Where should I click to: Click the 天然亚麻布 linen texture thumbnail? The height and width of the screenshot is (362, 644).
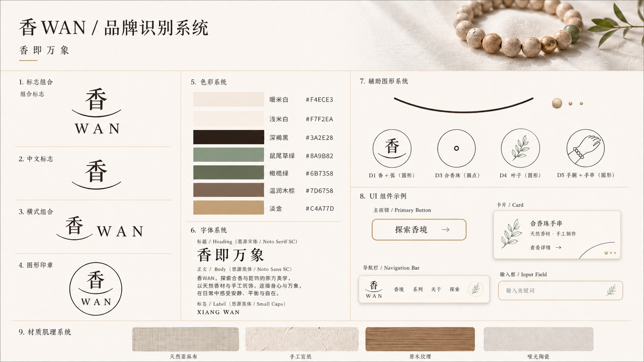pos(186,339)
